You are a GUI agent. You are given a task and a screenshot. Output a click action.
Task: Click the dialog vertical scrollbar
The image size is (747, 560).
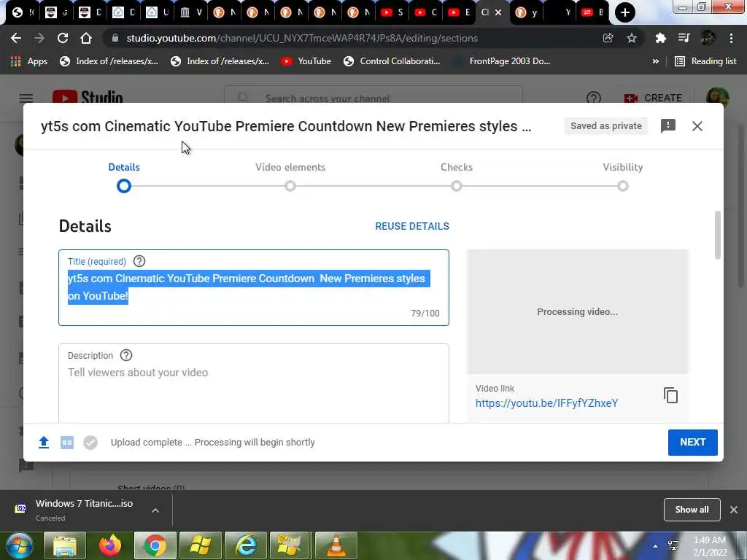point(718,236)
